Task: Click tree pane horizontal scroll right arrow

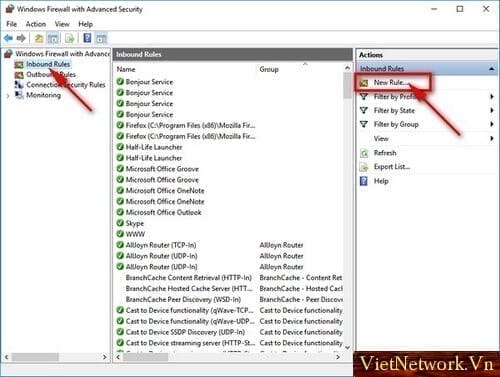Action: coord(105,357)
